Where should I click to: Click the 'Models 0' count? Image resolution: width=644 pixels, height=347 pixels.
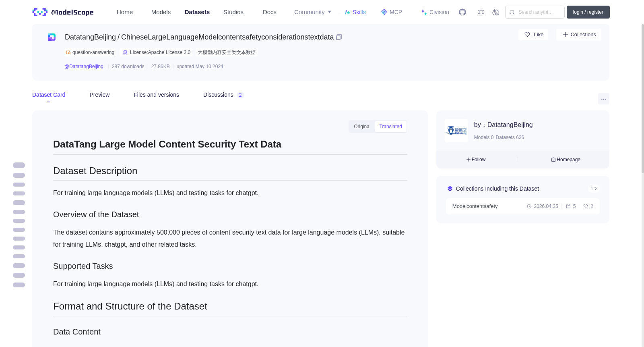tap(484, 137)
